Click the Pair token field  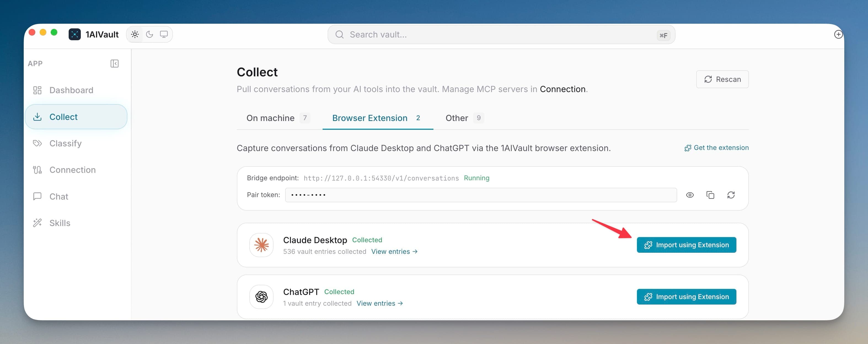pos(481,195)
